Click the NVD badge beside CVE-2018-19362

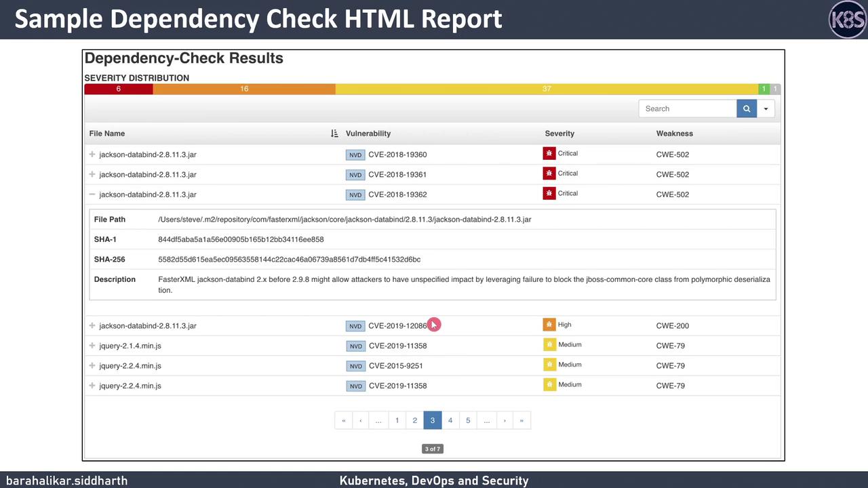pyautogui.click(x=355, y=195)
